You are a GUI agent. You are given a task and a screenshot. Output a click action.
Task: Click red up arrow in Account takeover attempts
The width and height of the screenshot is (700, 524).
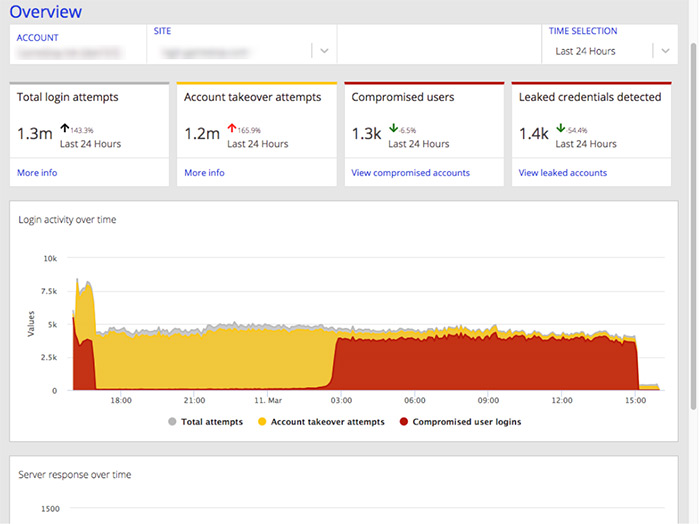click(x=231, y=128)
